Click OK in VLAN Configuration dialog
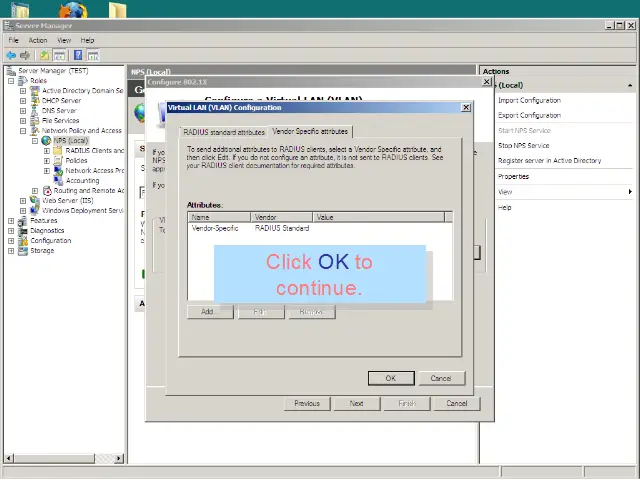The image size is (640, 480). click(391, 378)
